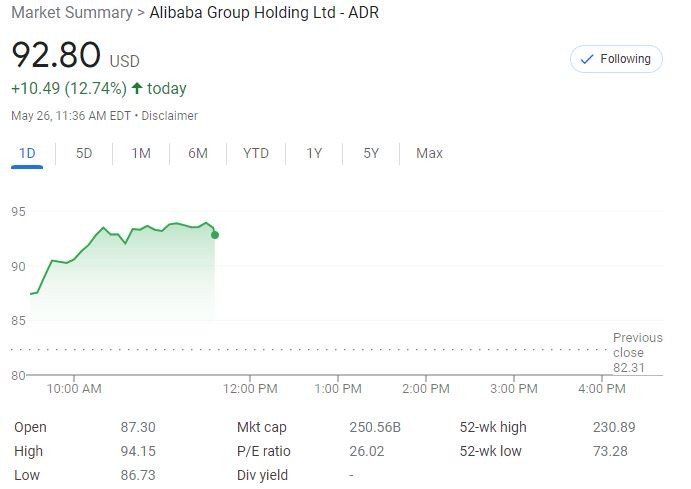Select the YTD tab
Image resolution: width=691 pixels, height=489 pixels.
(x=256, y=153)
